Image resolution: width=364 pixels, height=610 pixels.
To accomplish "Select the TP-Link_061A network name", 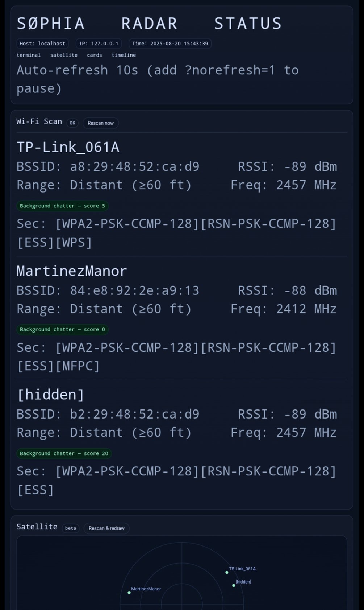I will point(68,147).
